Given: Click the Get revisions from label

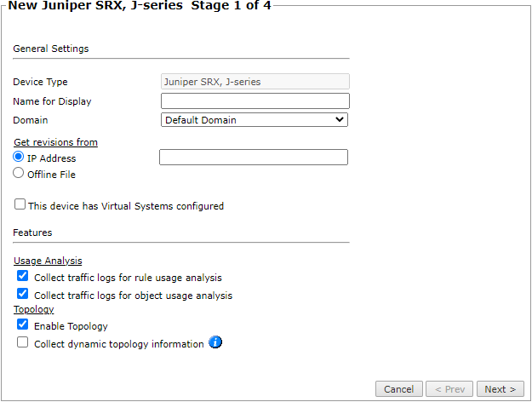Looking at the screenshot, I should 55,142.
